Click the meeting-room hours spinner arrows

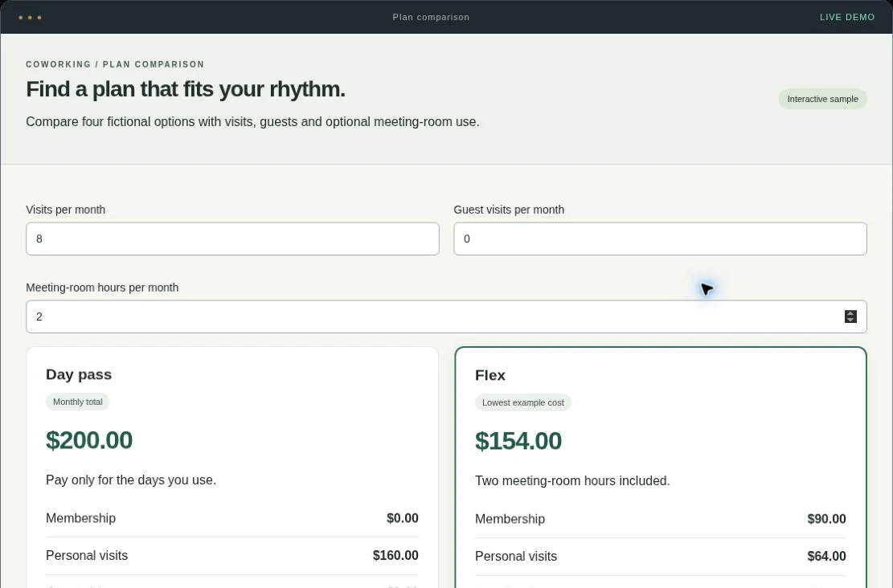point(850,316)
